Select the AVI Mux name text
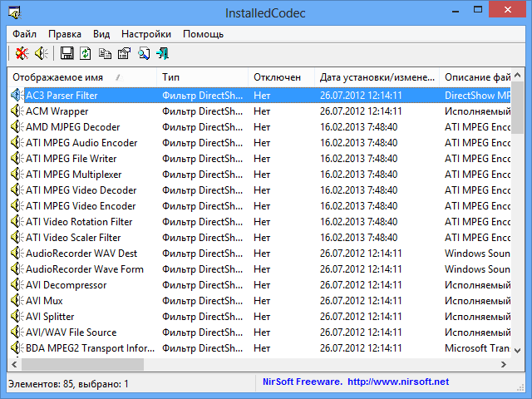Viewport: 532px width, 399px height. tap(44, 301)
